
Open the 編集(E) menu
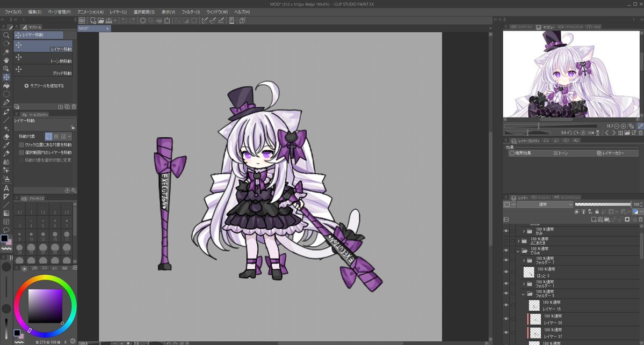point(35,12)
